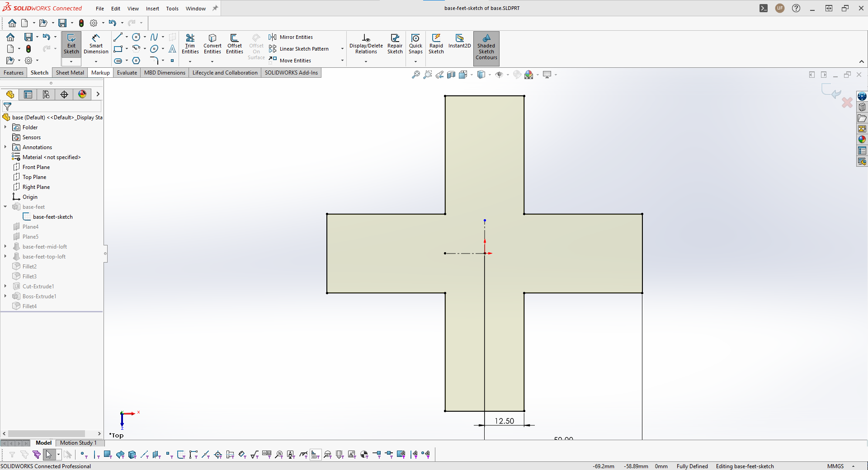Select base-feet-sketch in the feature tree
The image size is (868, 470).
pos(52,217)
